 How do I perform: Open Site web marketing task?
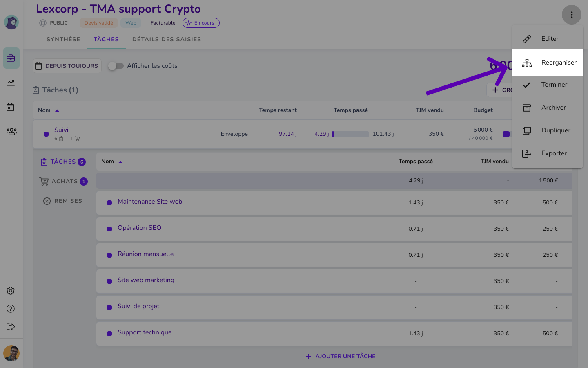pos(146,280)
